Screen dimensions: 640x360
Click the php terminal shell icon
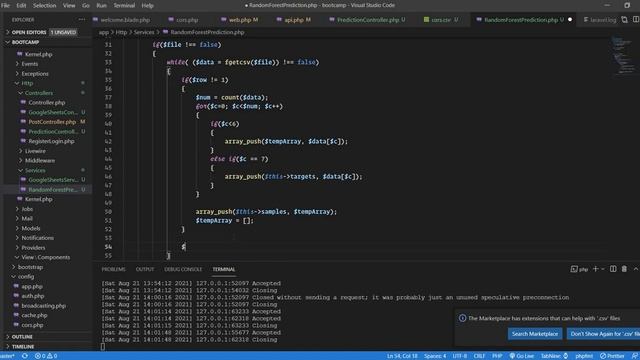tap(574, 269)
